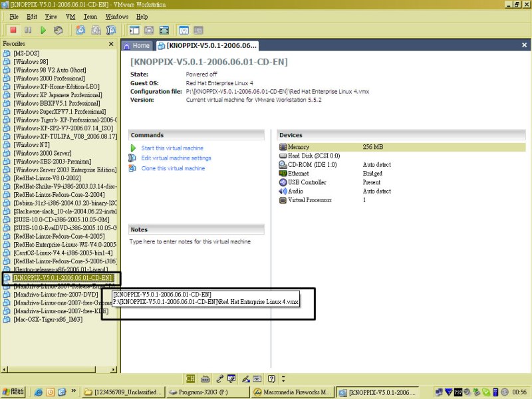
Task: Click the IME soft keyboard icon
Action: pyautogui.click(x=205, y=378)
